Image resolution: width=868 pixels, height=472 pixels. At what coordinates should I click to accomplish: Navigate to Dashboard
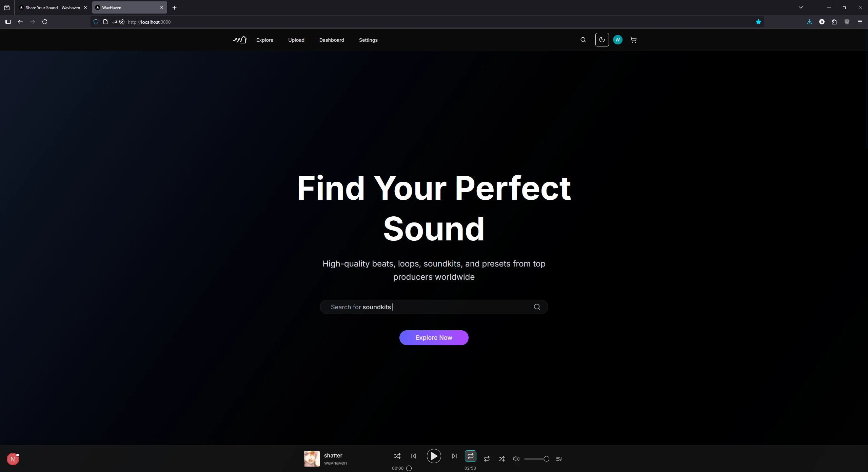331,40
